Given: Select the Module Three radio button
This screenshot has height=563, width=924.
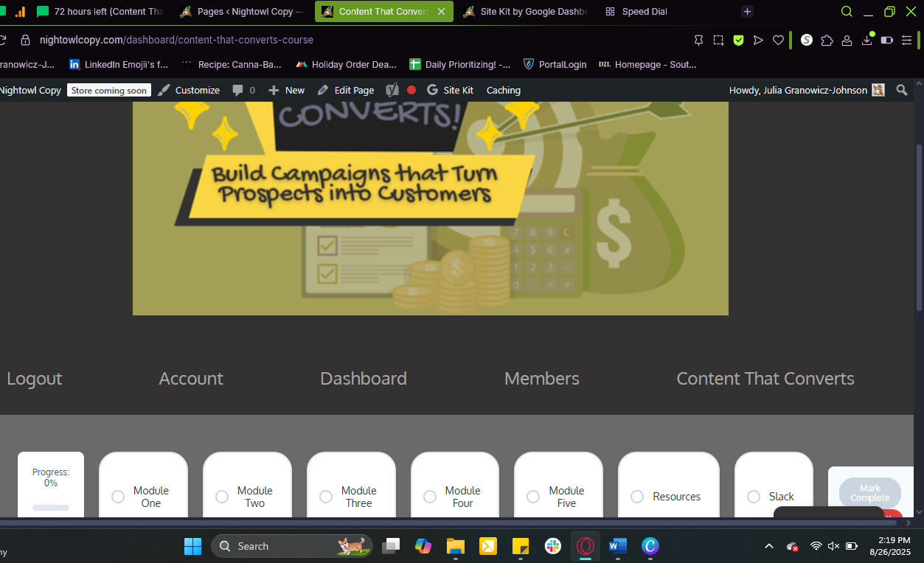Looking at the screenshot, I should point(326,497).
